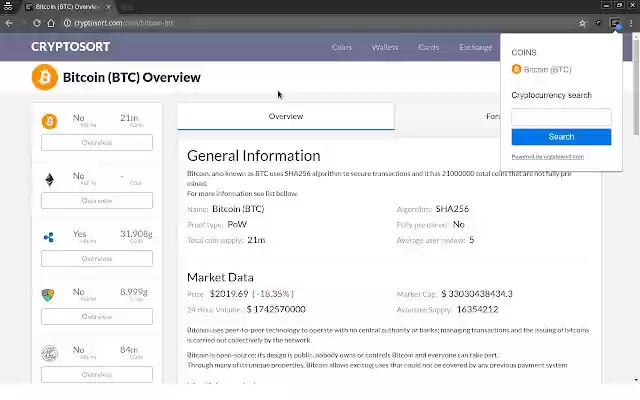Click the price value $2019.69
Viewport: 640px width, 400px height.
tap(229, 293)
